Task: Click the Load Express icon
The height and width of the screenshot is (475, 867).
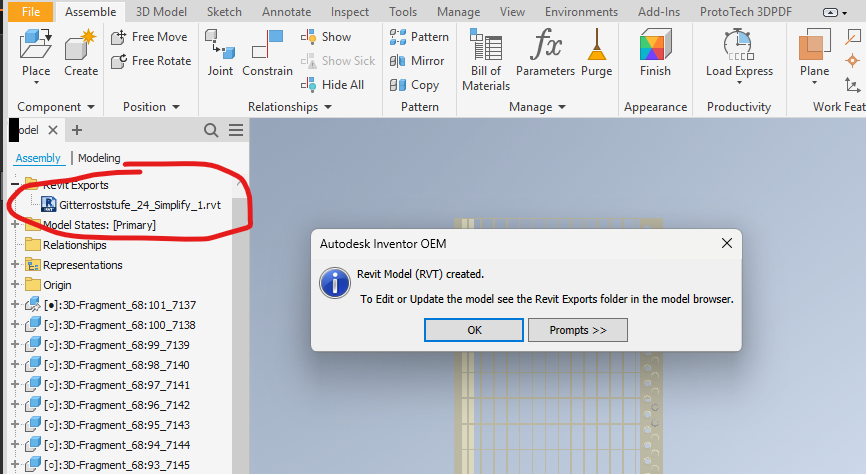Action: point(739,44)
